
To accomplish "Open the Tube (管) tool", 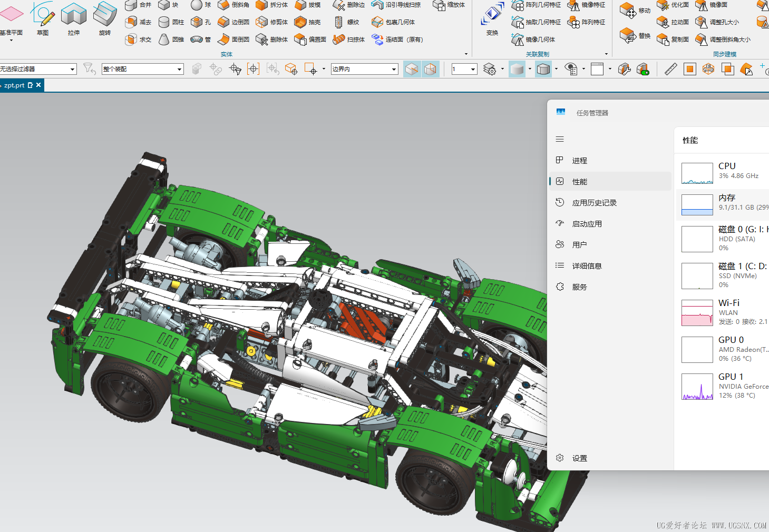I will 201,40.
